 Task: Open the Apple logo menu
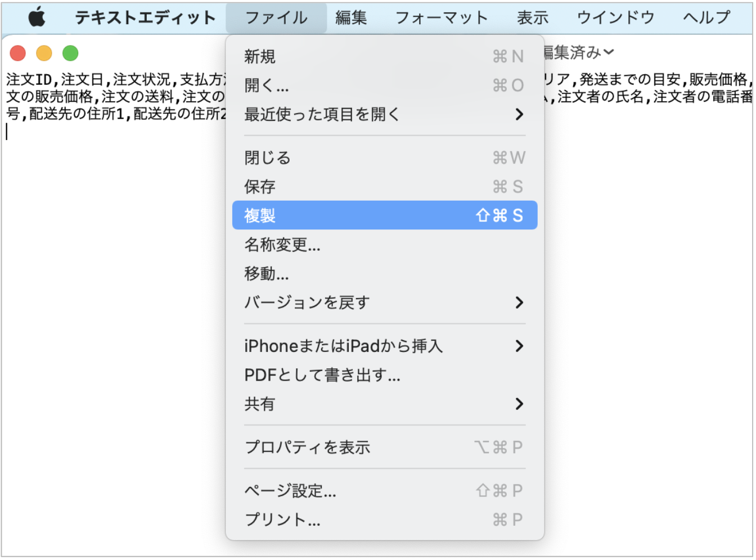[x=37, y=17]
